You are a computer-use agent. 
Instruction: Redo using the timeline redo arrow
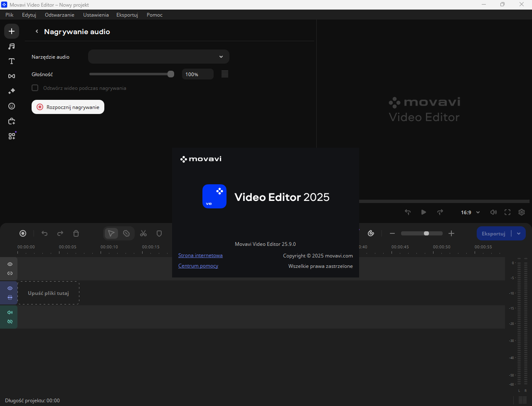pyautogui.click(x=60, y=233)
